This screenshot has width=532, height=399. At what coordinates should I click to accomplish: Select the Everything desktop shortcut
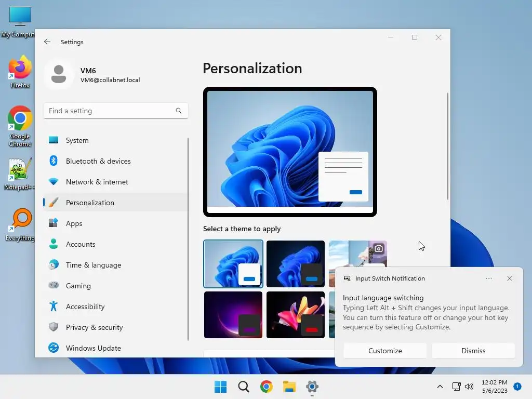point(20,224)
